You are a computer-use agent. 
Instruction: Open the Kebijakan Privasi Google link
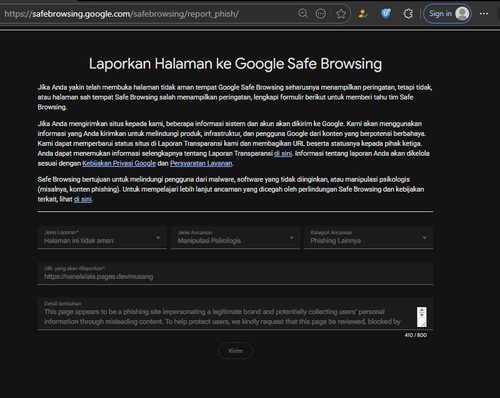pos(119,163)
